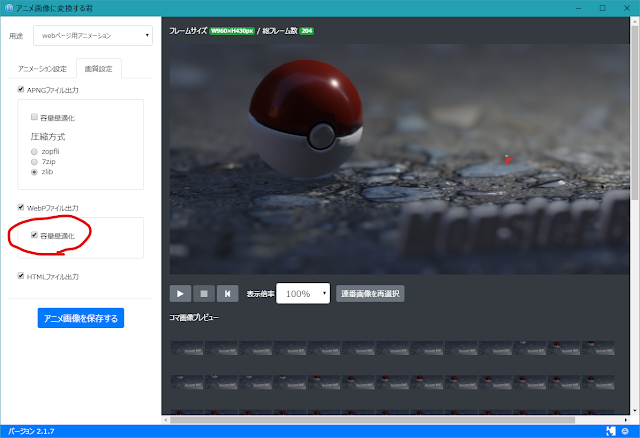Switch to the アニメーション設定 tab

pos(42,69)
